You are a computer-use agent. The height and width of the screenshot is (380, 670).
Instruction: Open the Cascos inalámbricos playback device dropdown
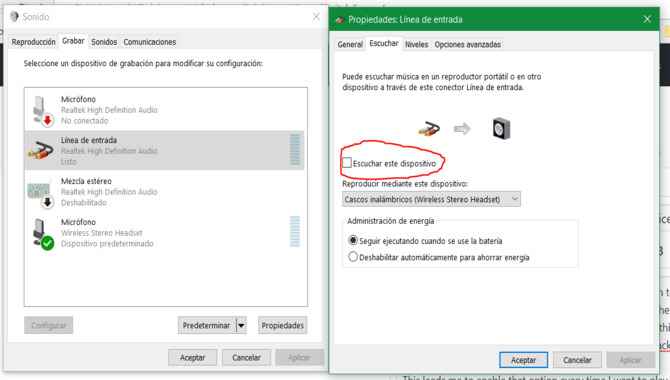pos(431,199)
